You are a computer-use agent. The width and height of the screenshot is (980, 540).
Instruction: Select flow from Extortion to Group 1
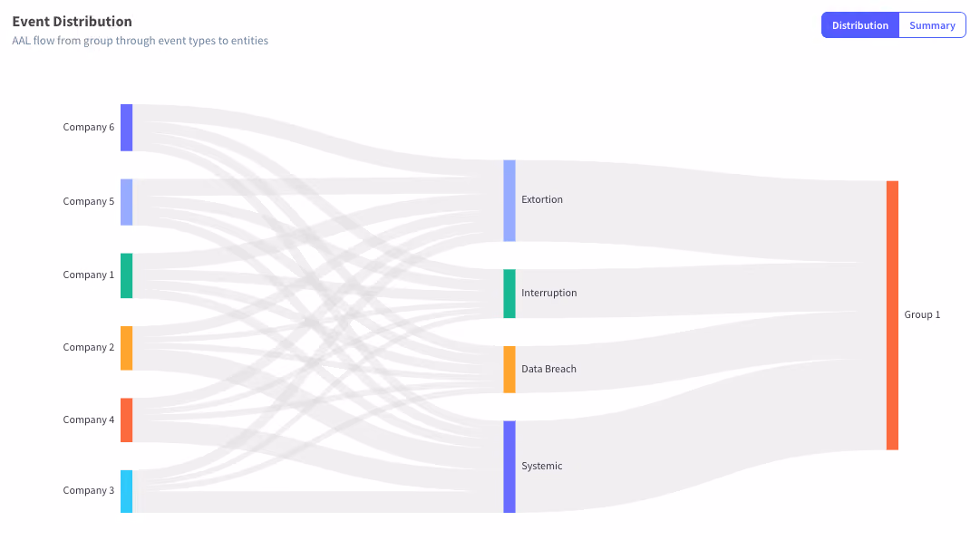[x=700, y=212]
